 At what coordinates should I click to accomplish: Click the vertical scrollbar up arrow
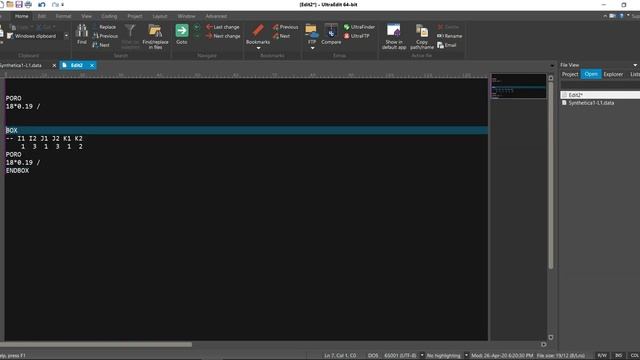[551, 78]
